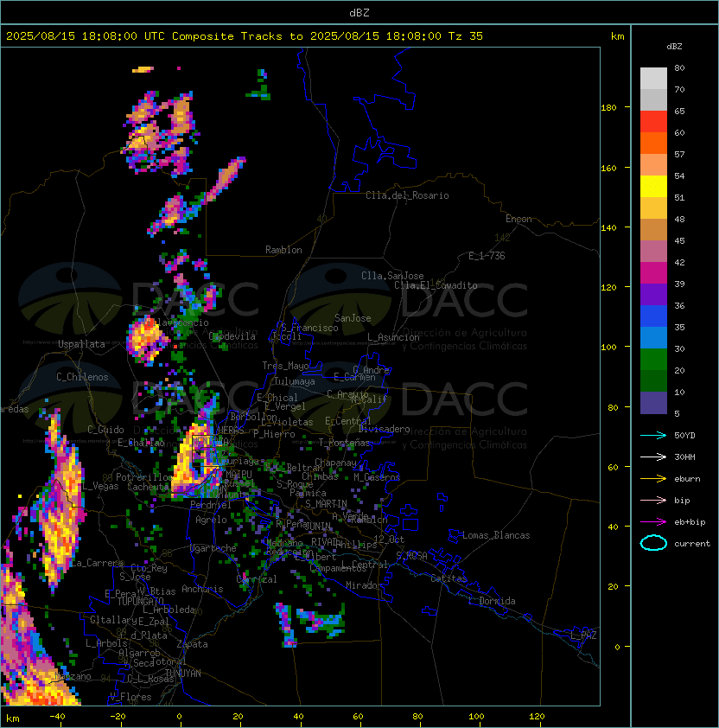The width and height of the screenshot is (719, 728).
Task: Select the bright yellow 51-54 dBZ swatch
Action: 653,187
